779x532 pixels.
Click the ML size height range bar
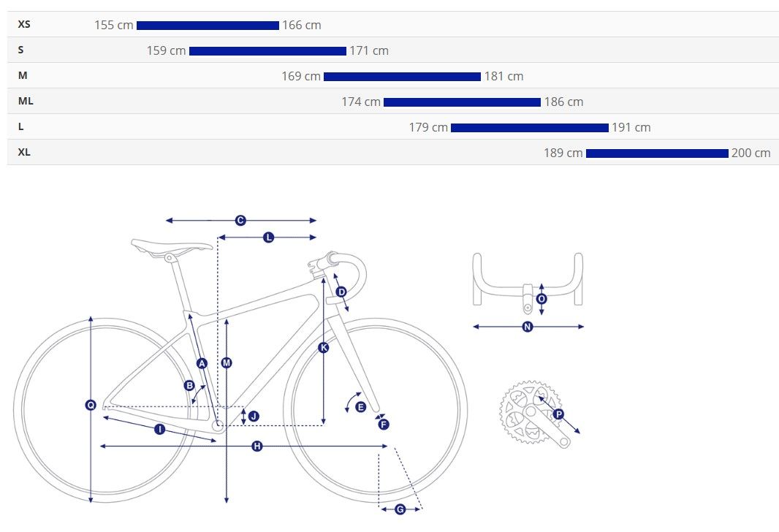(x=462, y=102)
